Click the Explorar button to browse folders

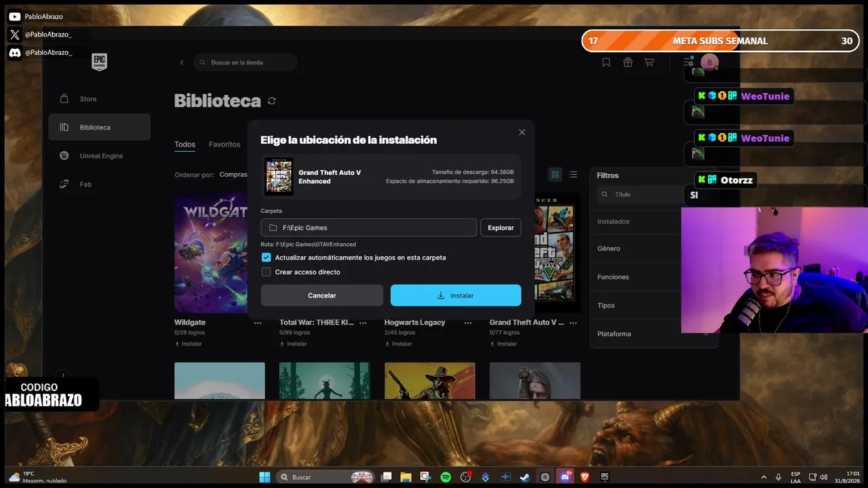[501, 228]
